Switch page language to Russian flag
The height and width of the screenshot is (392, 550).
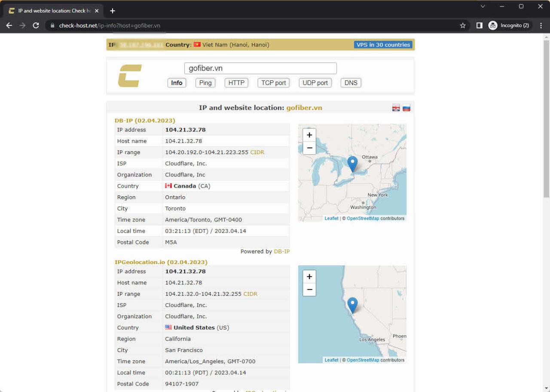[406, 108]
